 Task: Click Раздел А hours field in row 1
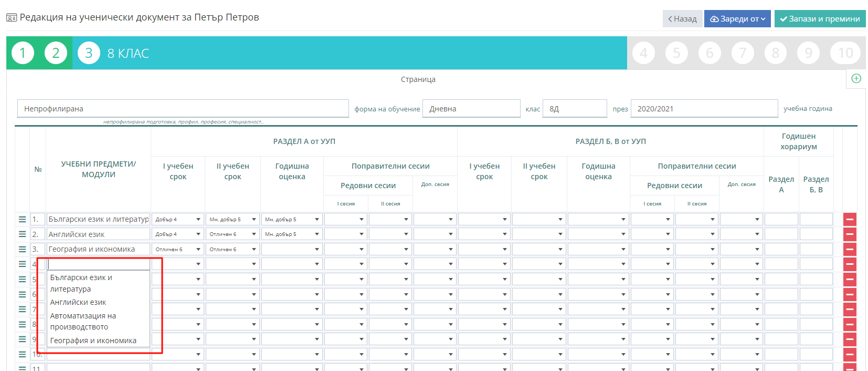pyautogui.click(x=781, y=219)
